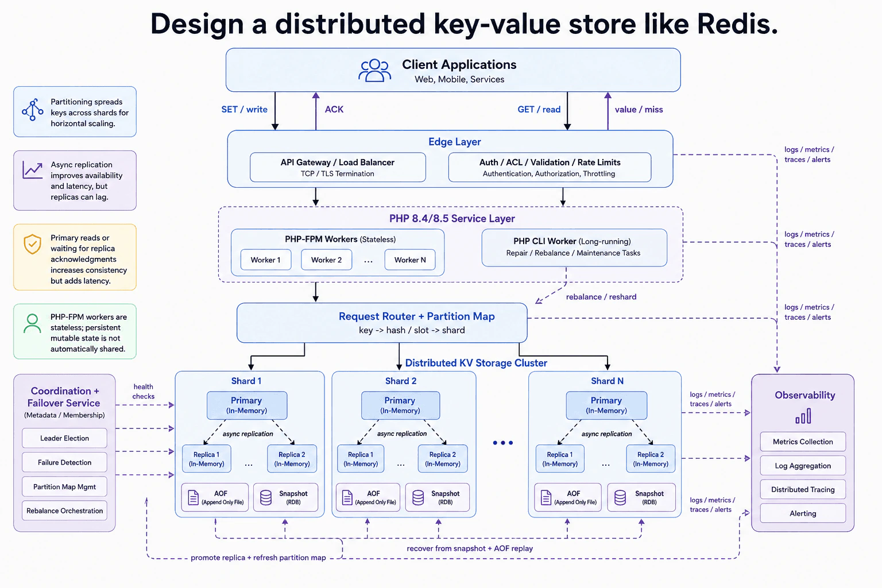Click the diagram title about Redis
Screen dimensions: 882x588
pyautogui.click(x=464, y=24)
